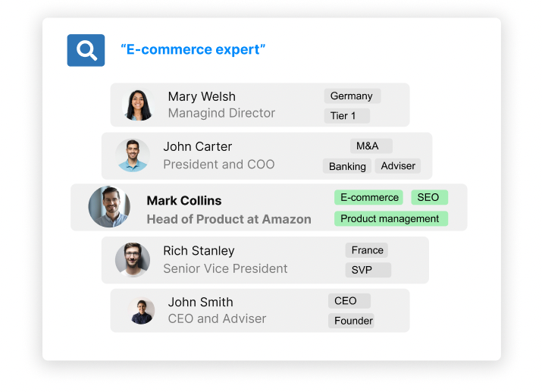Choose the Founder tag

point(353,321)
